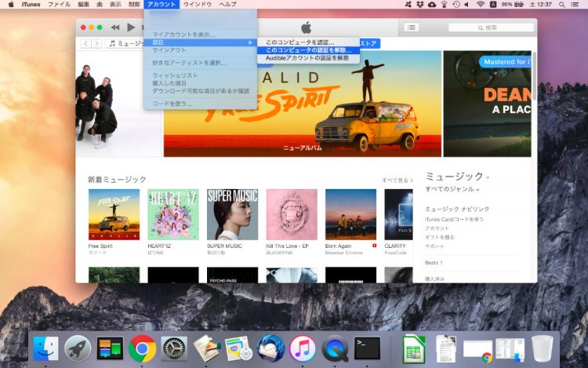The image size is (588, 368).
Task: Choose このコンピュータを認証... menu item
Action: point(308,42)
